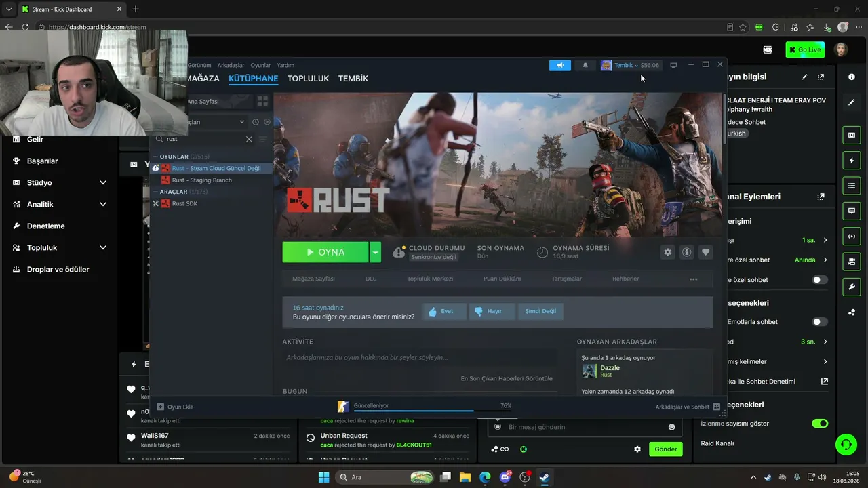Open TEMBİK profile tab in Steam
The width and height of the screenshot is (868, 488).
click(353, 79)
